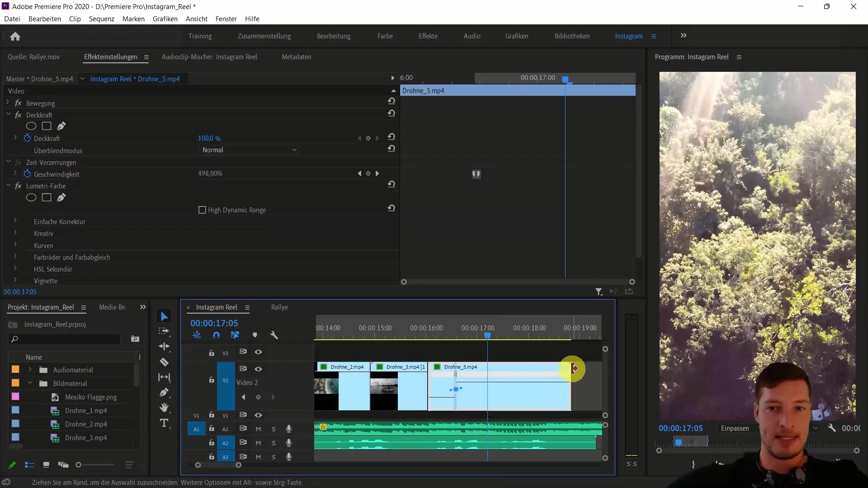Create rectangle mask under Lumetri-Farbe
Viewport: 868px width, 488px height.
tap(47, 197)
